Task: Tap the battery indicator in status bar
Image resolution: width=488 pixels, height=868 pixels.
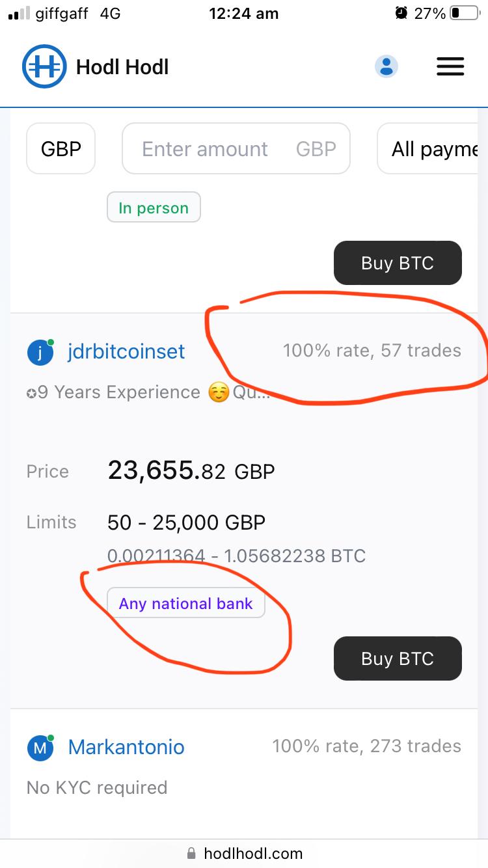Action: click(x=464, y=13)
